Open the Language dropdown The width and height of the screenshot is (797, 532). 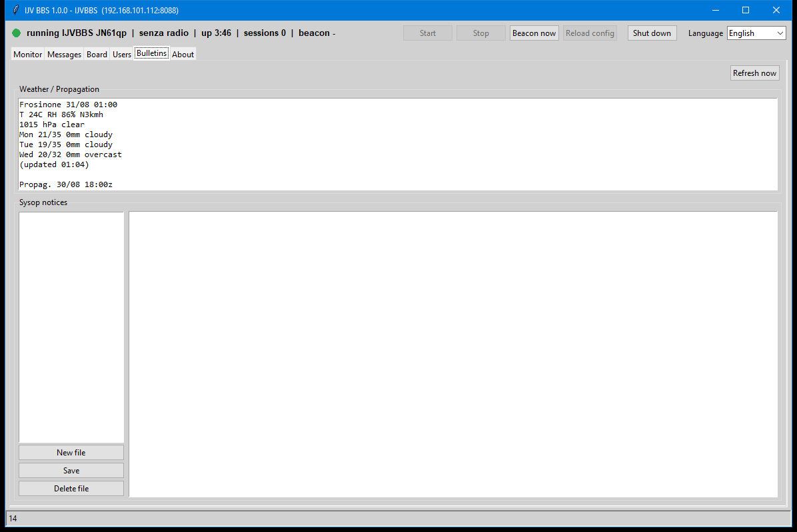point(756,33)
